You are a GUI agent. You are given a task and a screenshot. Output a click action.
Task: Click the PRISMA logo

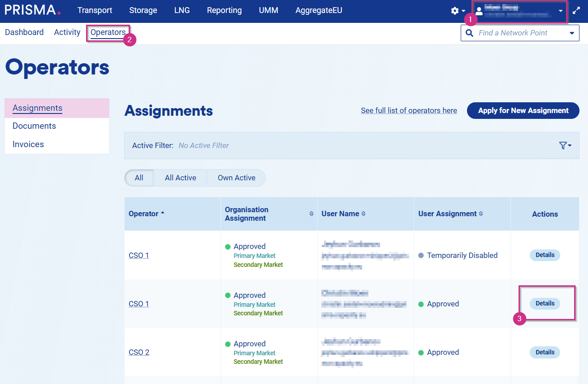[32, 10]
